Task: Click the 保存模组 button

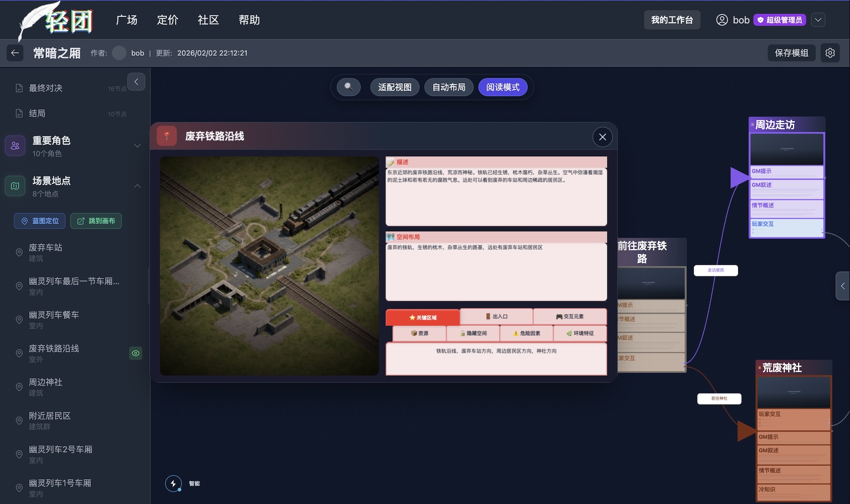Action: coord(791,53)
